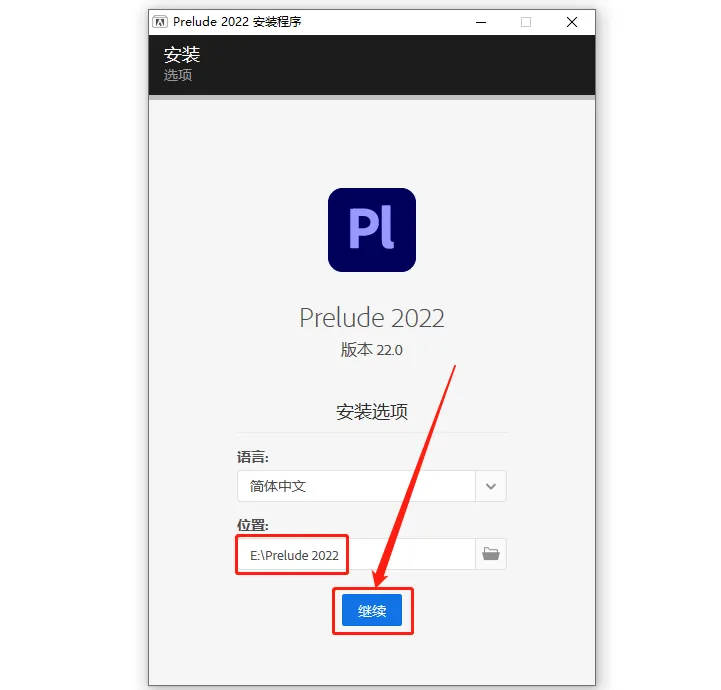This screenshot has width=721, height=690.
Task: Click the 位置: field label
Action: tap(253, 525)
